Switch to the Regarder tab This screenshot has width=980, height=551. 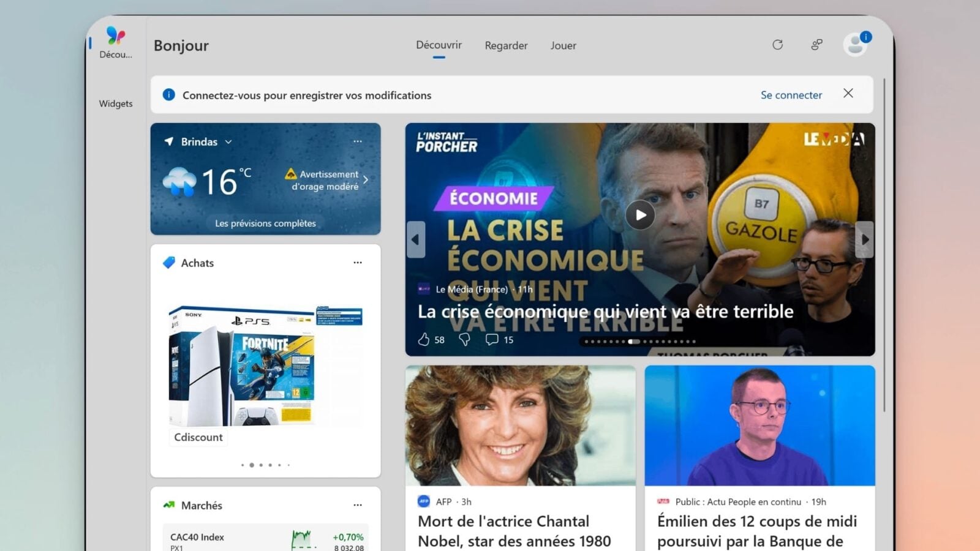tap(506, 45)
